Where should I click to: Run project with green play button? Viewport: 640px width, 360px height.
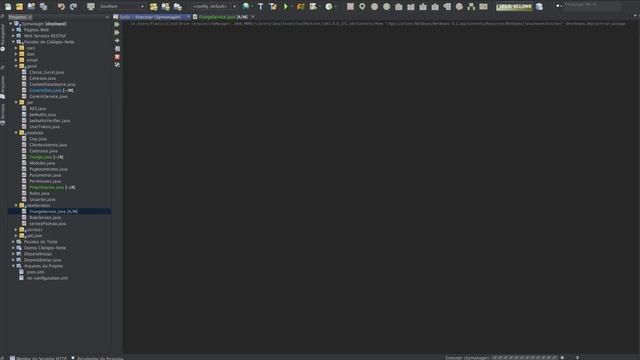286,7
